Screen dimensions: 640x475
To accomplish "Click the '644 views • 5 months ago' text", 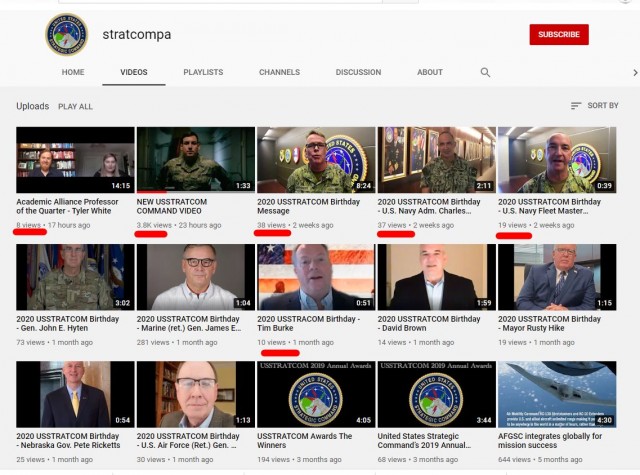I will pos(540,459).
